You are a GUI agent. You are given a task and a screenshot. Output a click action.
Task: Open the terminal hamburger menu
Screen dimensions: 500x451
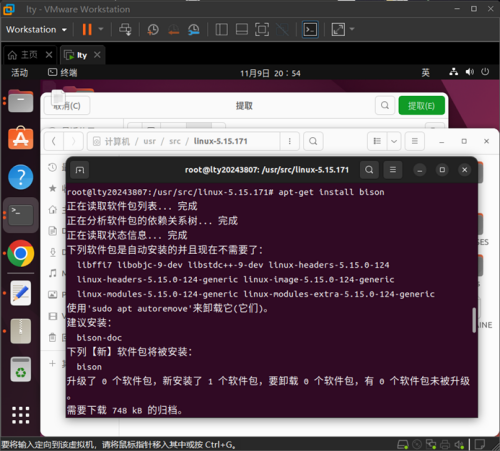click(393, 170)
